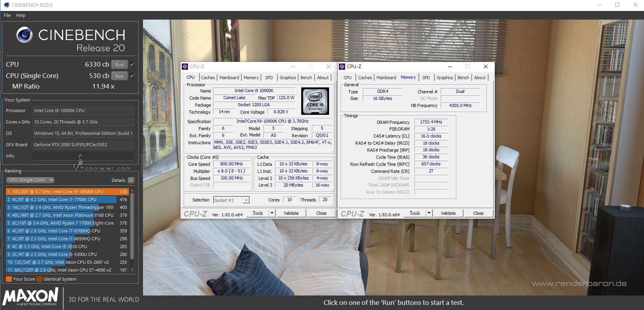The width and height of the screenshot is (644, 310).
Task: Click the Cinebench logo sphere icon
Action: (24, 35)
